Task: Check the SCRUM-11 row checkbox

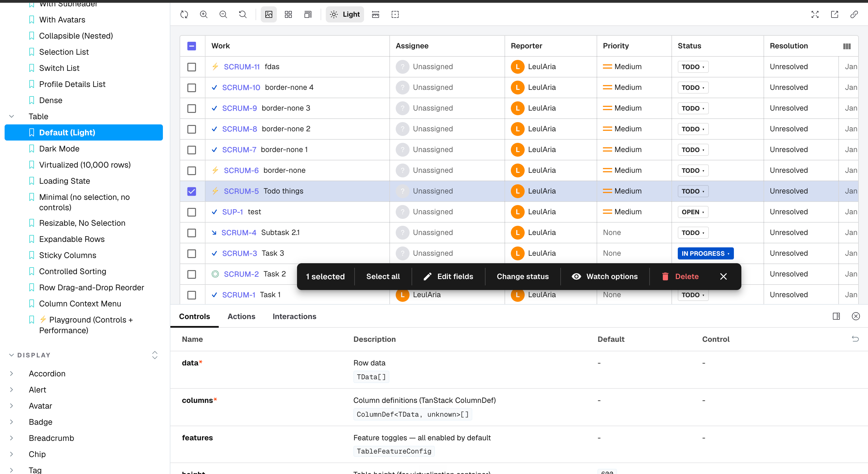Action: click(191, 67)
